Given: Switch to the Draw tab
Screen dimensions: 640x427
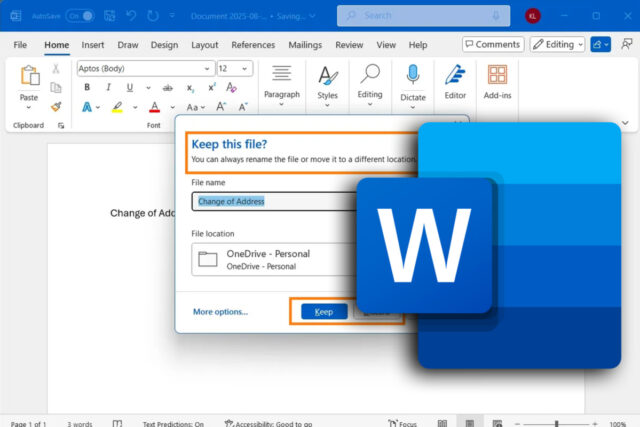Looking at the screenshot, I should click(x=128, y=45).
